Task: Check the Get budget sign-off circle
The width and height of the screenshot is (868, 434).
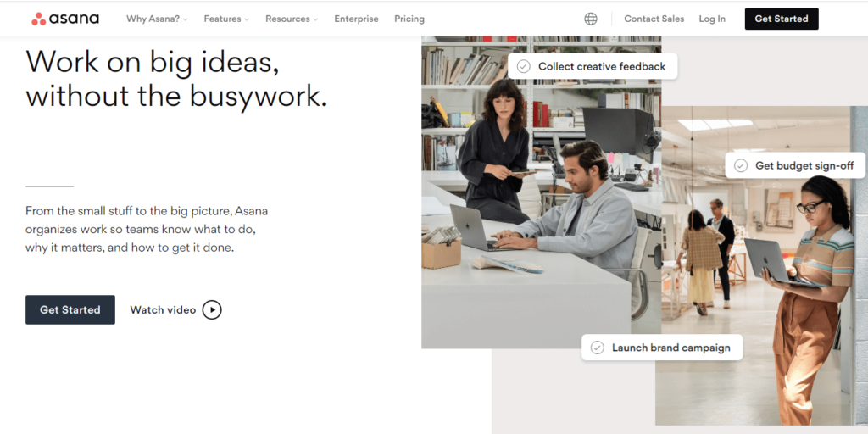Action: 741,165
